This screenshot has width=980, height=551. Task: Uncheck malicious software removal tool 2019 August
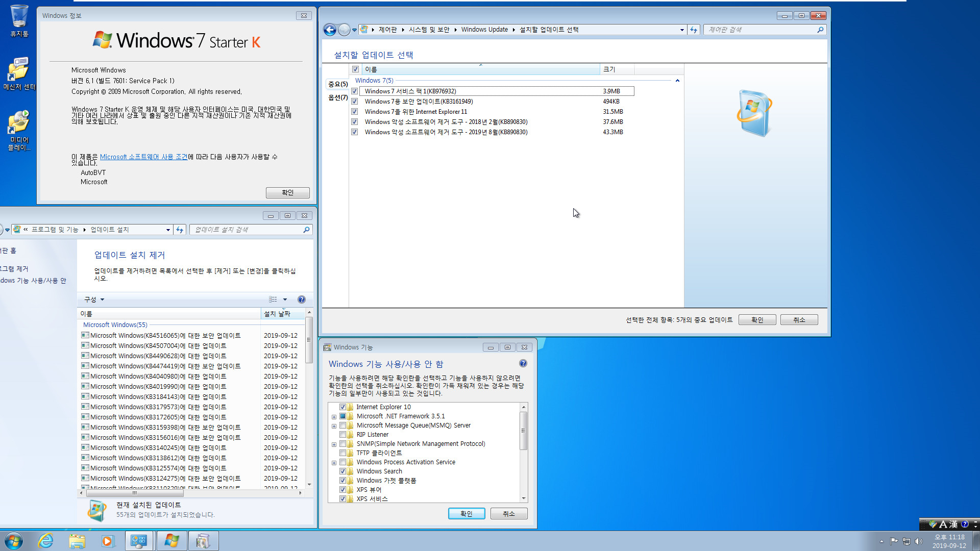354,132
